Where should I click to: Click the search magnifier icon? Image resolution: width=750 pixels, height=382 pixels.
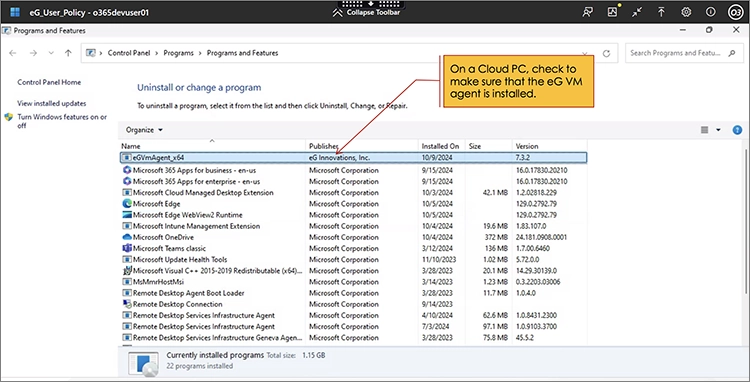click(731, 53)
